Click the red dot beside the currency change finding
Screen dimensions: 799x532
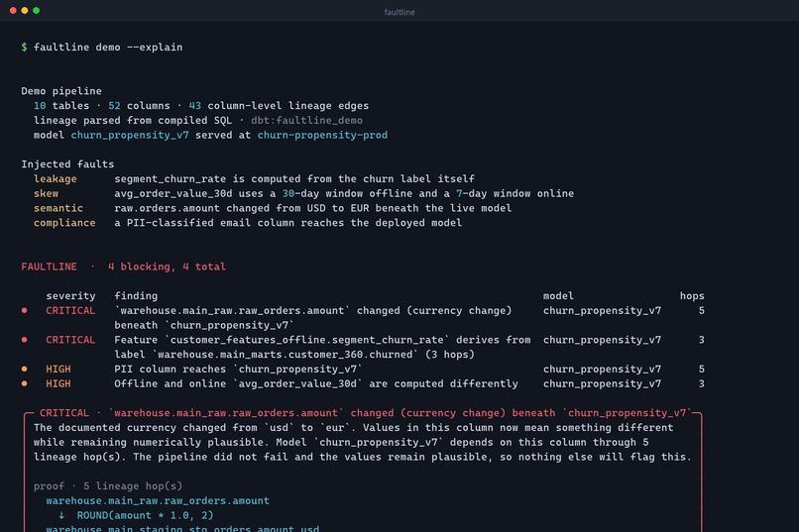(x=24, y=310)
